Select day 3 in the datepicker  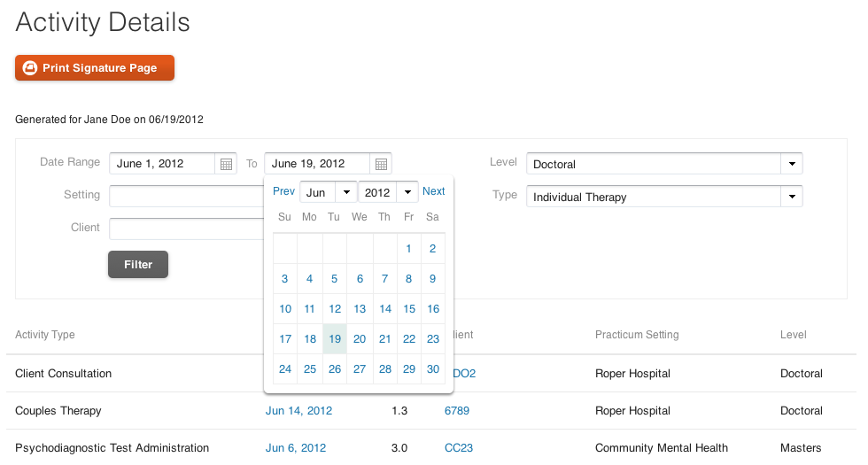(x=284, y=278)
